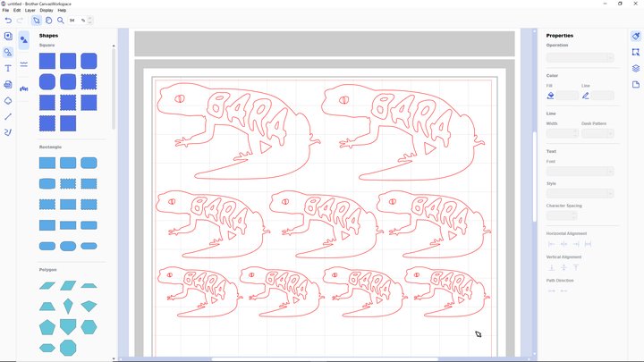Align objects to vertical middle
Image resolution: width=644 pixels, height=362 pixels.
pyautogui.click(x=563, y=267)
